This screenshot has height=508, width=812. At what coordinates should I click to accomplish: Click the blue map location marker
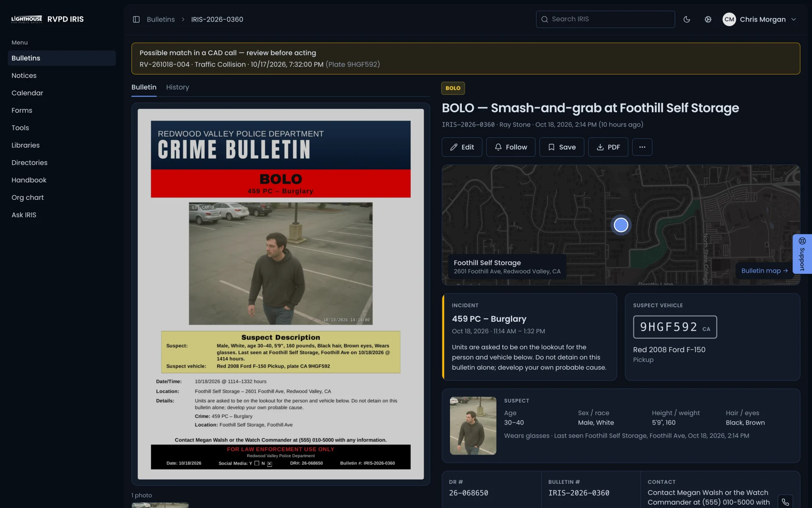point(621,225)
